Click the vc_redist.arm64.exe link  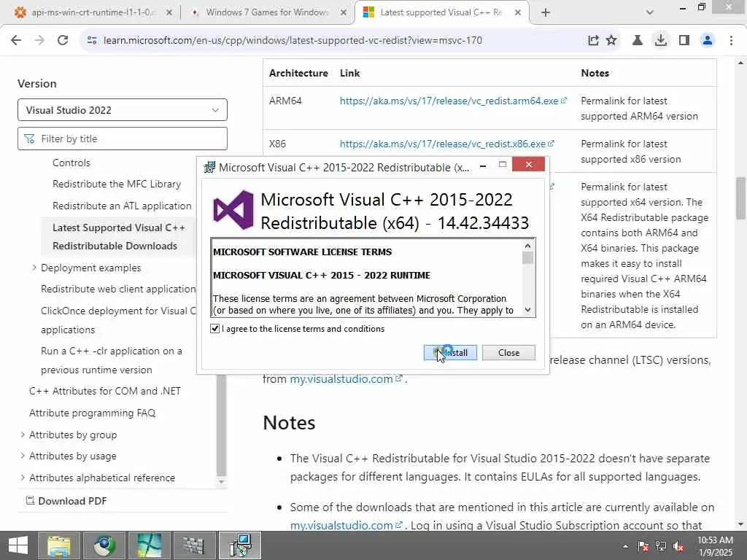pos(449,101)
